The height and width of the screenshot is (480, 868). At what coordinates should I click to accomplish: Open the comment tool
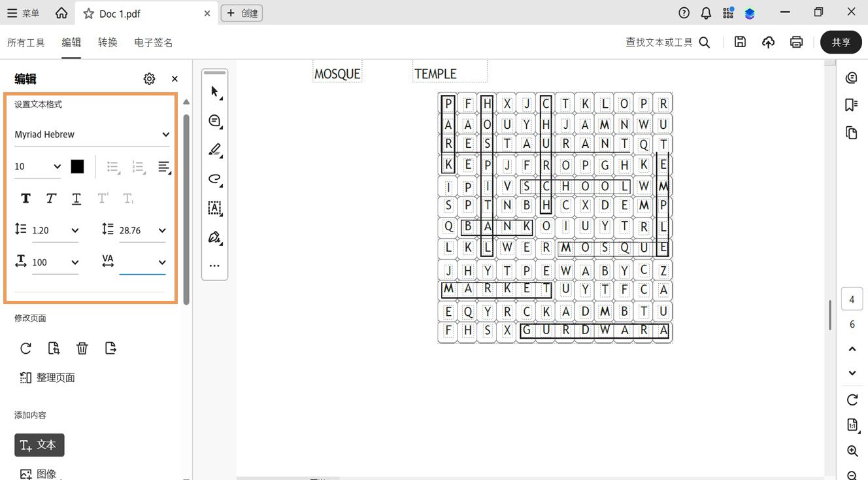[x=214, y=121]
